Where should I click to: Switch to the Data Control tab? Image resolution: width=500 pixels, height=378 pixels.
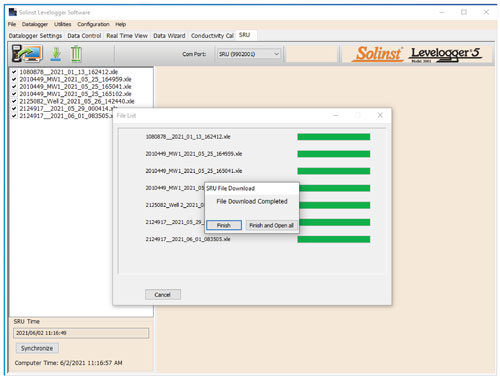point(84,36)
